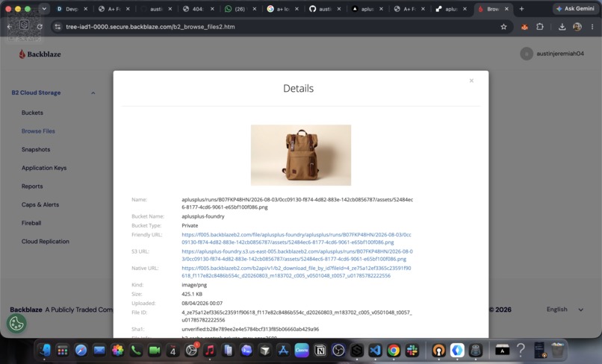This screenshot has width=602, height=364.
Task: Open the fox extension icon in toolbar
Action: coord(524,27)
